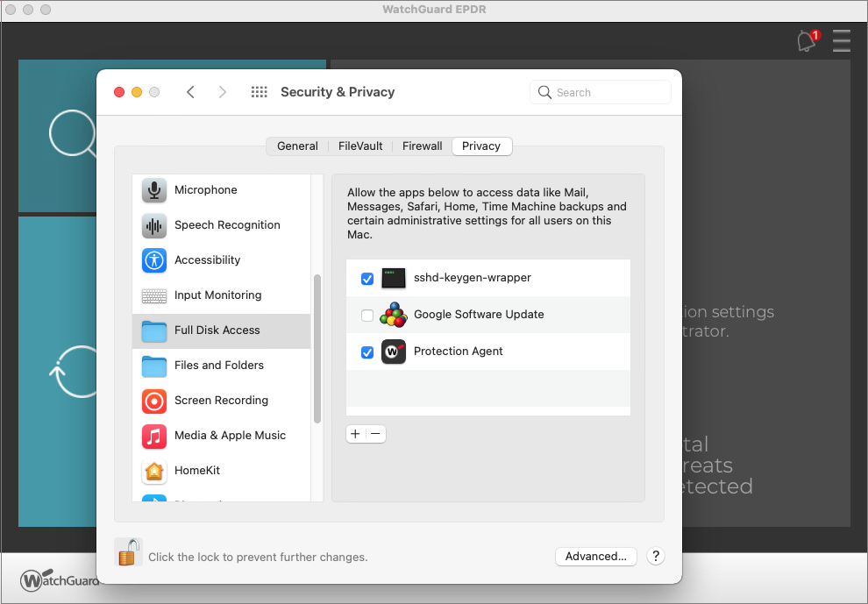Viewport: 868px width, 604px height.
Task: Click the Advanced button
Action: click(596, 557)
